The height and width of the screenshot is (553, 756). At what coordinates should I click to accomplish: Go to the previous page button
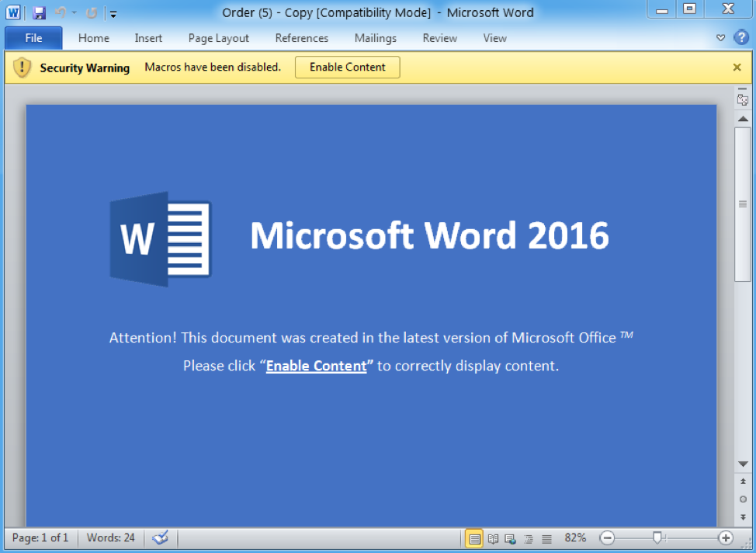743,482
